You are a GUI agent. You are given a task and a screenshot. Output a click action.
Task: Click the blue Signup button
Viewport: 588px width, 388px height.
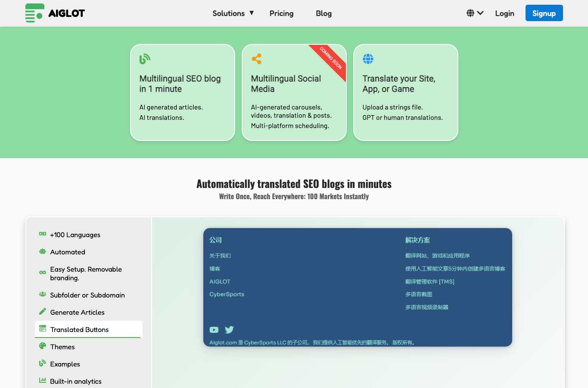pos(544,13)
